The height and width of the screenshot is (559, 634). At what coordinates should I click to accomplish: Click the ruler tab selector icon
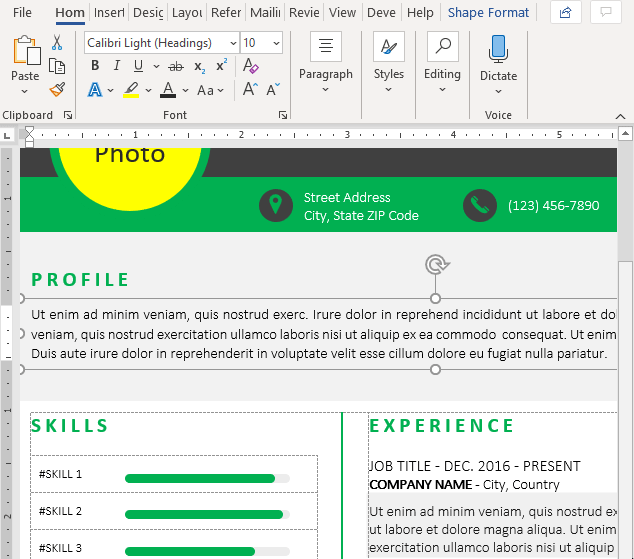point(7,135)
